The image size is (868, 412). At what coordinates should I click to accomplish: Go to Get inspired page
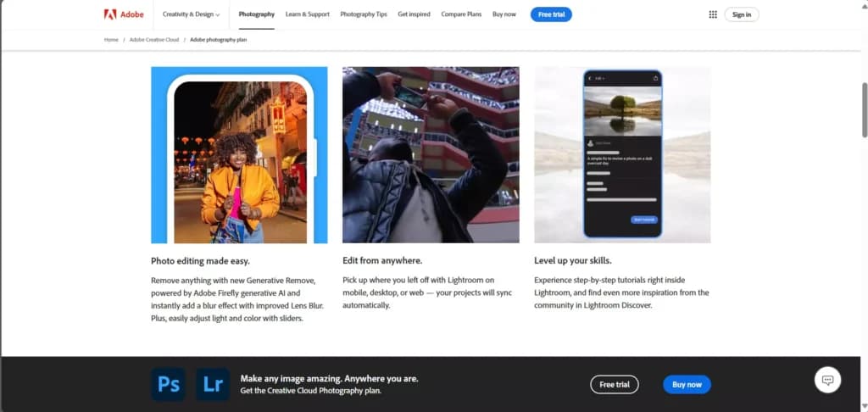tap(414, 14)
